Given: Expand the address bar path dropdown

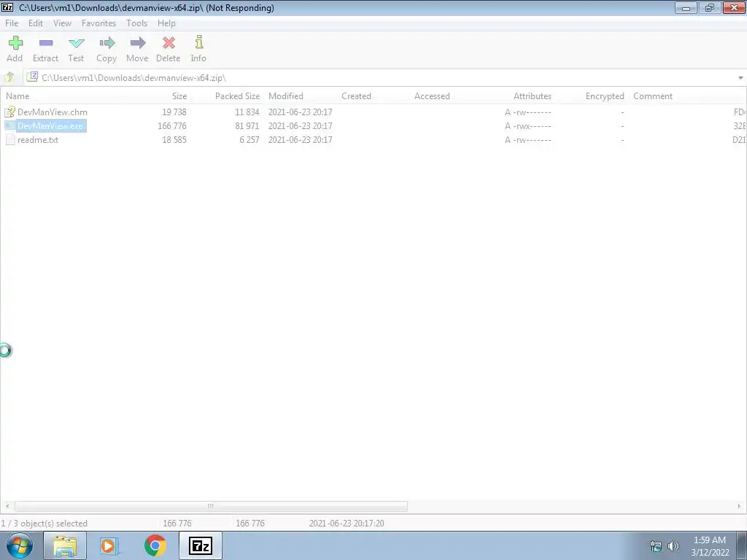Looking at the screenshot, I should [x=740, y=77].
